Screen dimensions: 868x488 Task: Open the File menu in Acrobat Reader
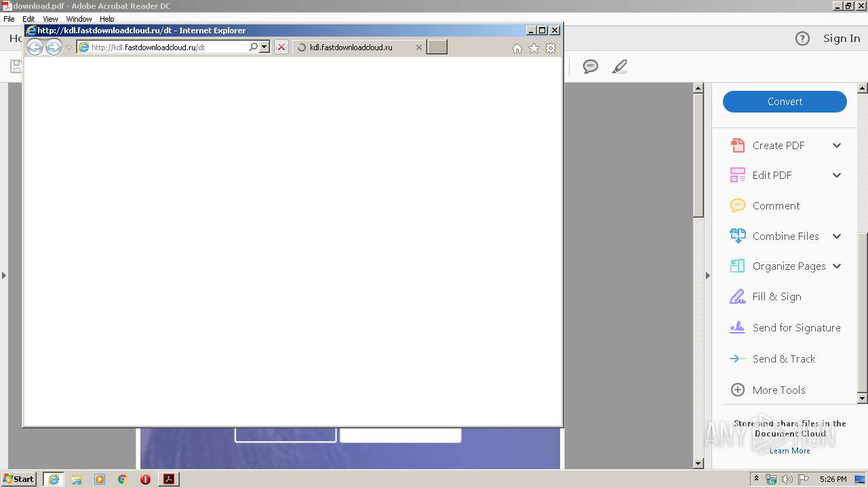(9, 19)
